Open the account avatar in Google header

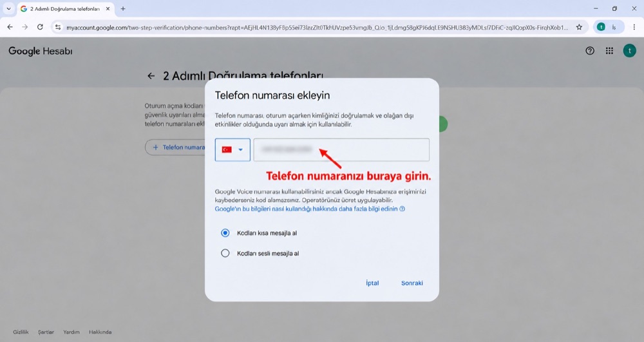[629, 51]
